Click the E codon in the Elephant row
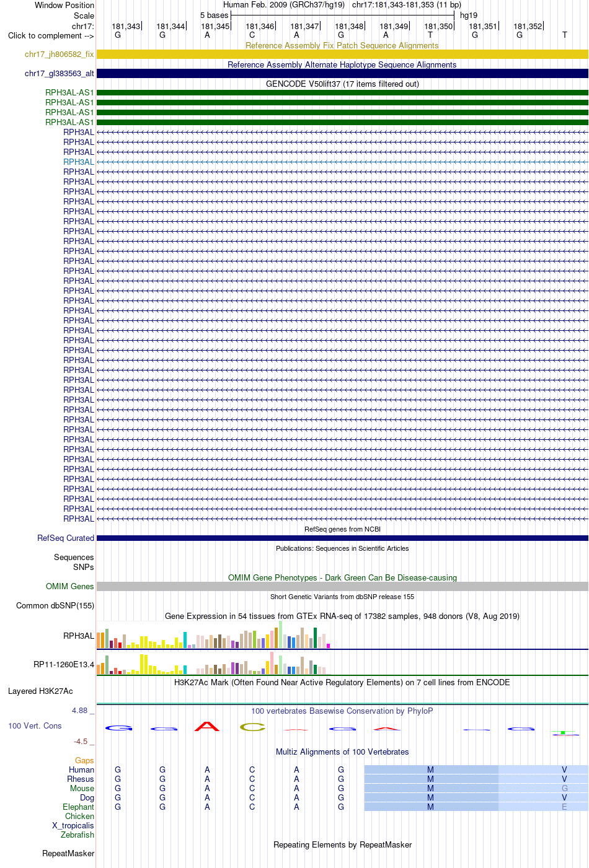 click(564, 807)
